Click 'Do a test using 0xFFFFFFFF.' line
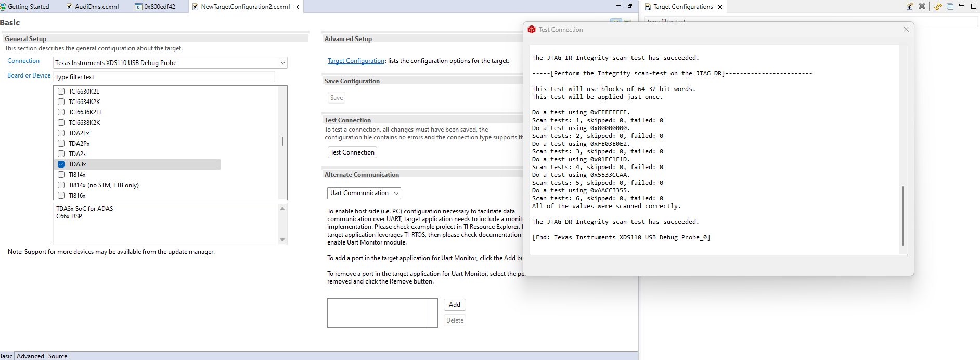Image resolution: width=980 pixels, height=360 pixels. [581, 112]
